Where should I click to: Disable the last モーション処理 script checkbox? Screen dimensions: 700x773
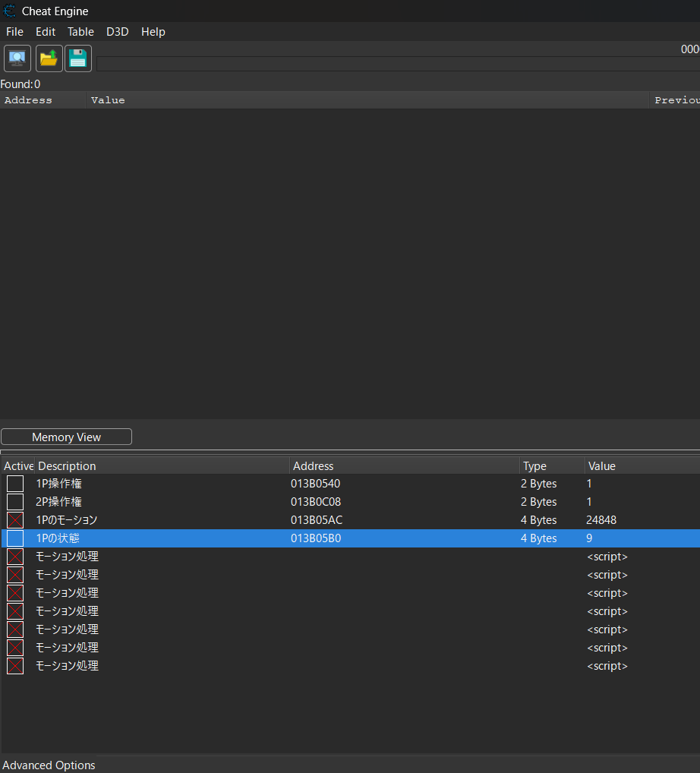coord(15,666)
